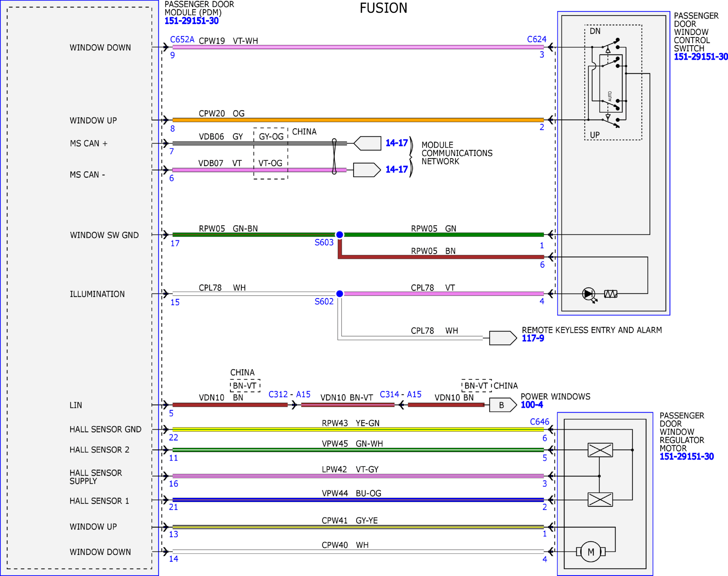
Task: Click the LIN pin label
Action: pyautogui.click(x=76, y=405)
